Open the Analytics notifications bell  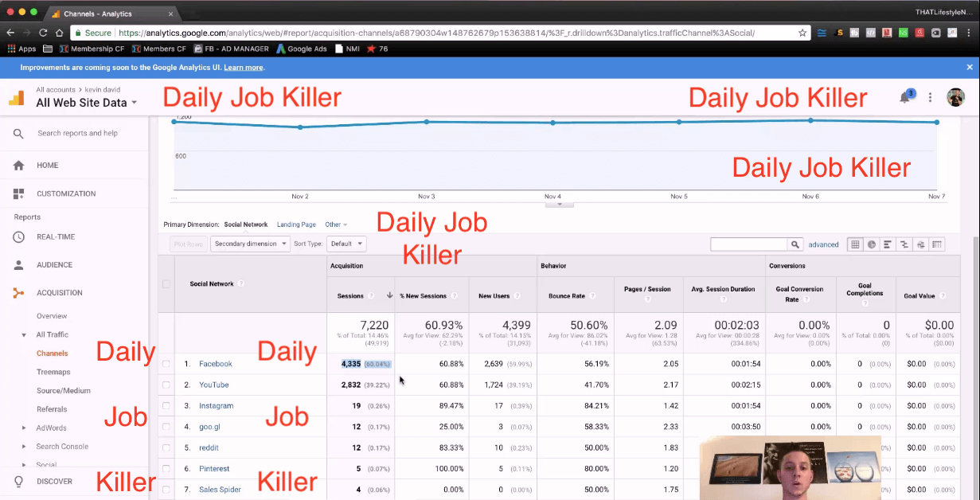[905, 97]
